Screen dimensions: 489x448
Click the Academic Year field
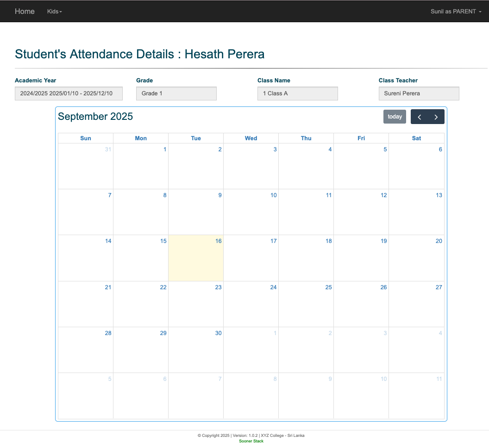[69, 93]
